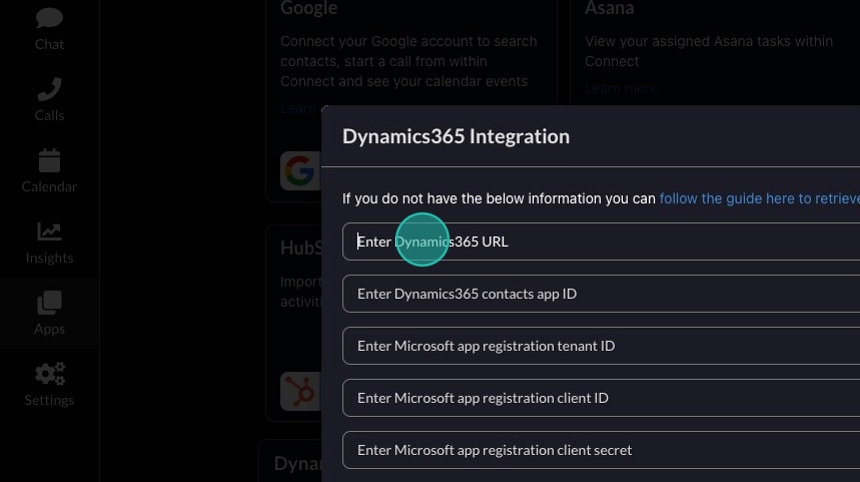
Task: Click the 'View your assigned Asana tasks' description
Action: (x=709, y=51)
